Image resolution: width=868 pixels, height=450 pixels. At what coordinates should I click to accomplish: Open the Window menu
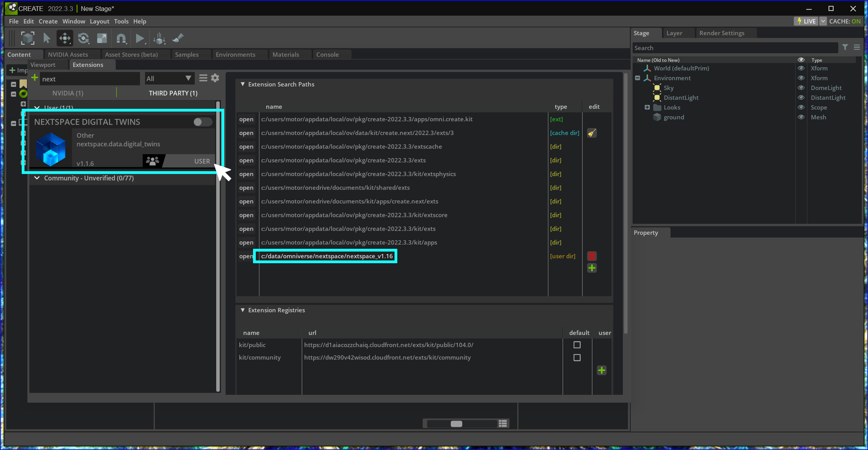click(x=73, y=21)
